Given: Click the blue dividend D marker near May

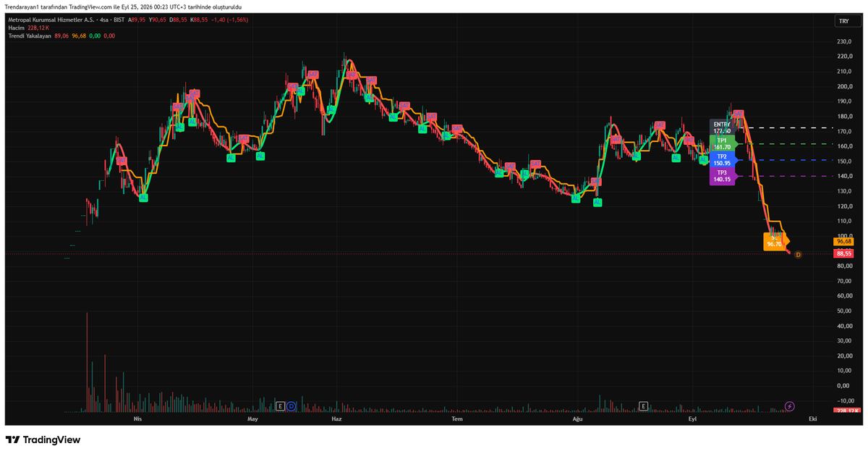Looking at the screenshot, I should click(x=291, y=406).
